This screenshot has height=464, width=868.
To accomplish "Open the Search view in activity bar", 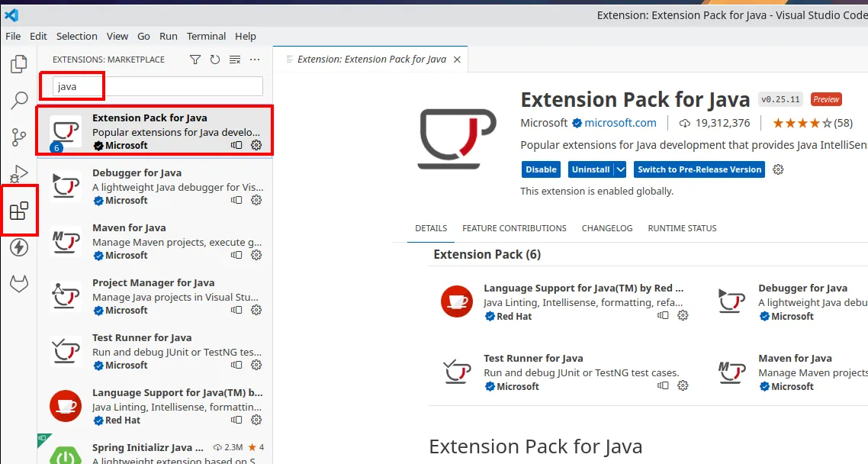I will pyautogui.click(x=19, y=100).
